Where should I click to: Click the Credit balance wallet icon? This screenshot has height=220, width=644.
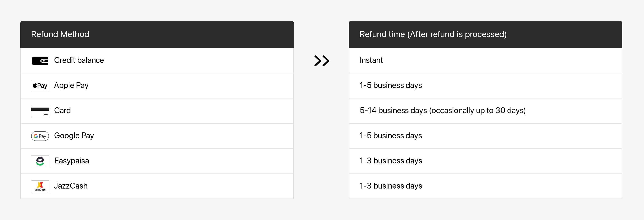pos(40,61)
